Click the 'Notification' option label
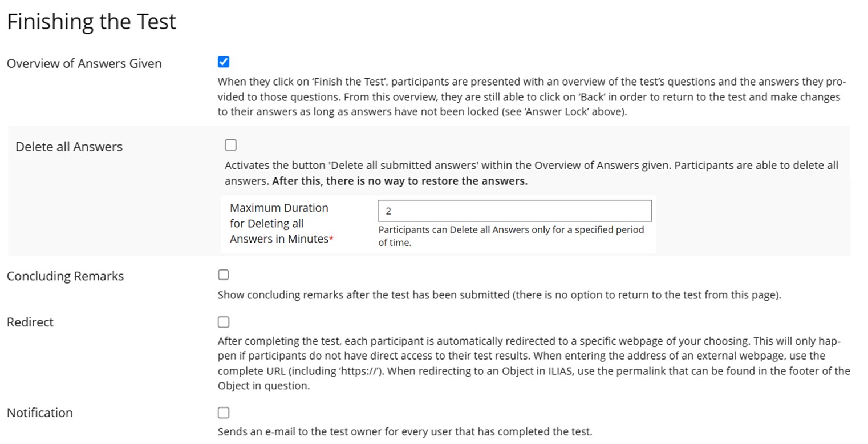The width and height of the screenshot is (868, 444). (x=39, y=413)
